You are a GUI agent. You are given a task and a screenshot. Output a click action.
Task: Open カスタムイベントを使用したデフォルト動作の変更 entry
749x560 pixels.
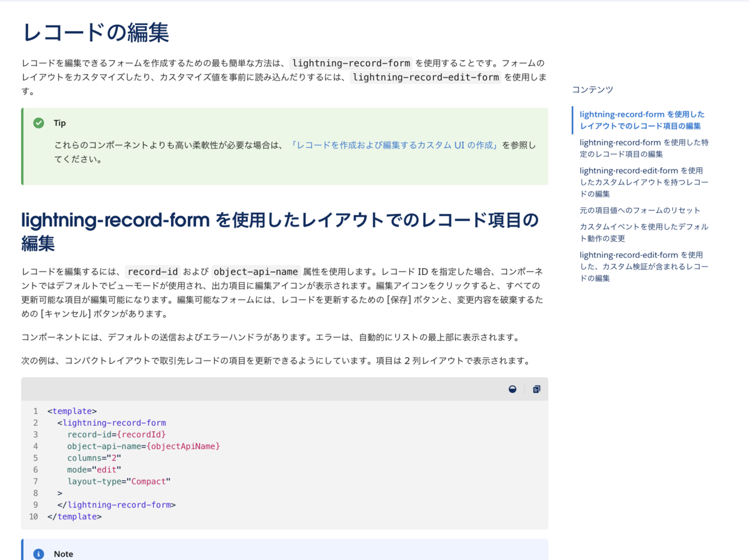643,232
